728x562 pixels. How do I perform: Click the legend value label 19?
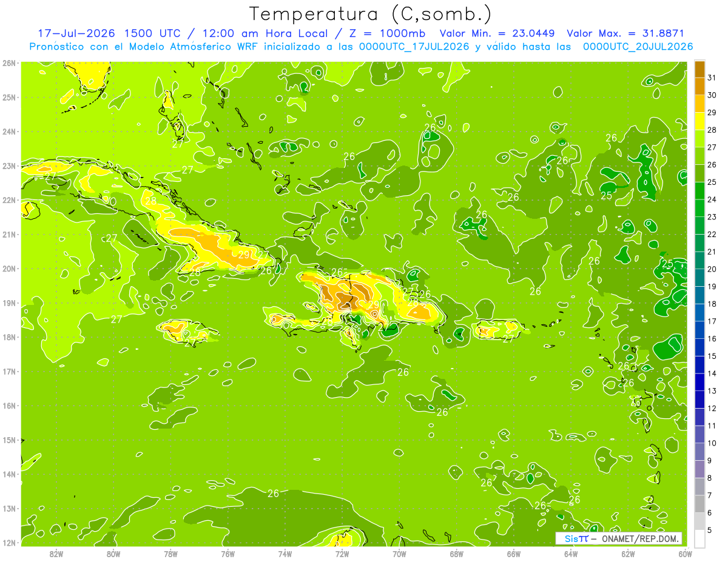(712, 286)
